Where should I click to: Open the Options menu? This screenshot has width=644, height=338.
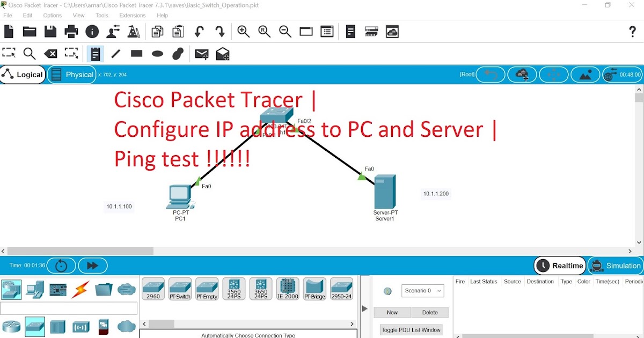(52, 15)
